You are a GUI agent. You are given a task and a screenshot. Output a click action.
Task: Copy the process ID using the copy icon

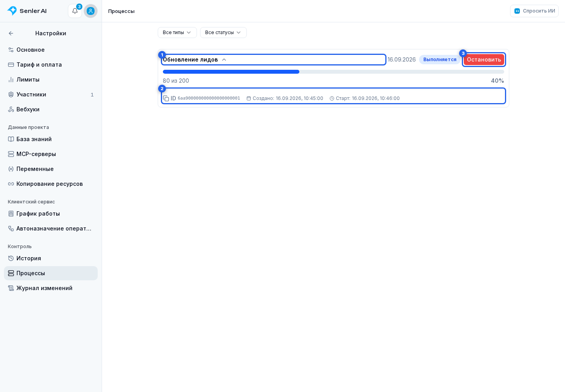click(166, 98)
